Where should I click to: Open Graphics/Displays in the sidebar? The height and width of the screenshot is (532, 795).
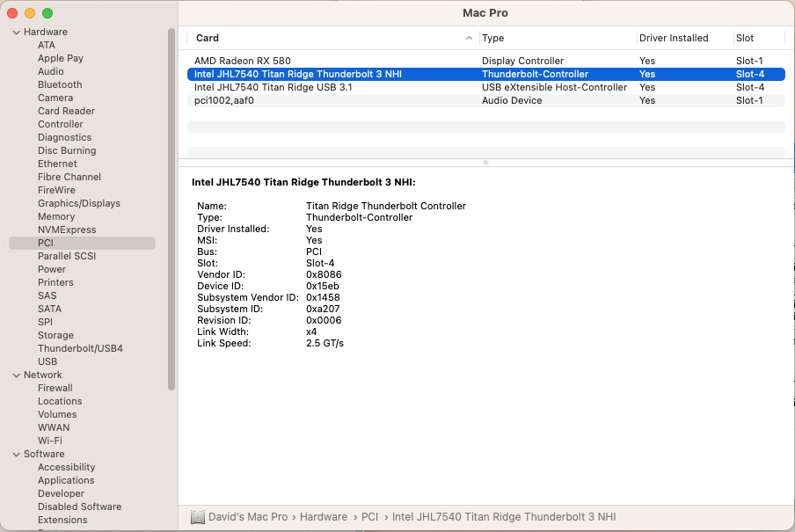(x=79, y=203)
